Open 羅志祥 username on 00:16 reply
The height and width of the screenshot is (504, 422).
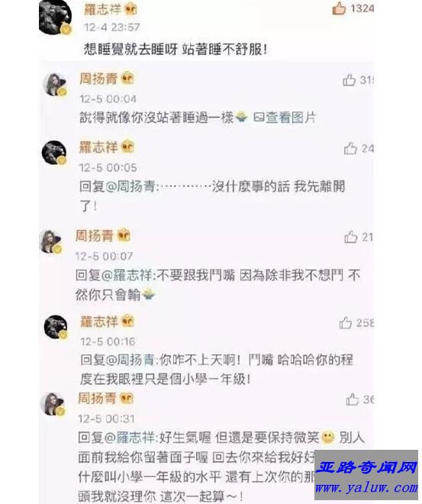[99, 321]
